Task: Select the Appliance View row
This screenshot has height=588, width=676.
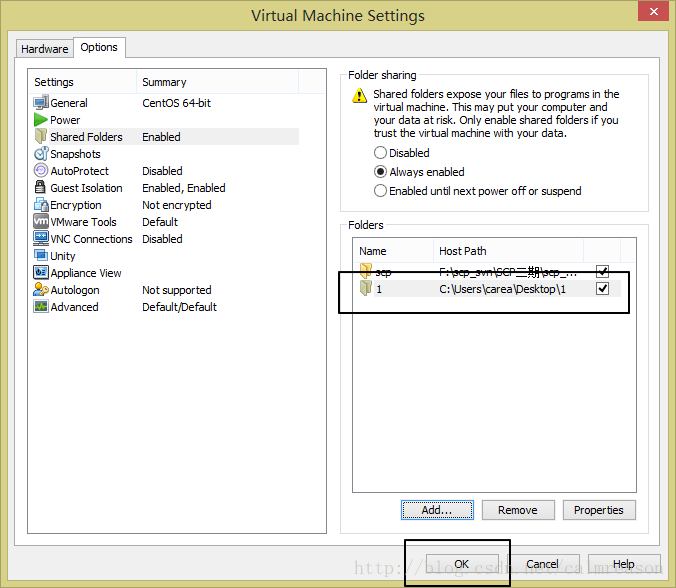Action: (x=166, y=272)
